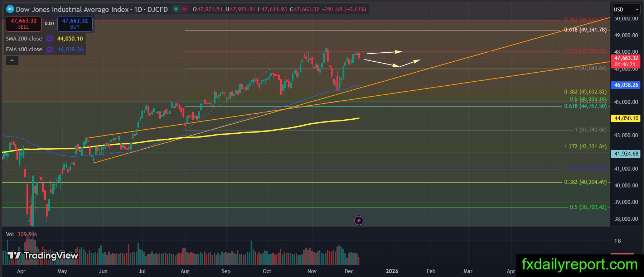Click the Jul label on the time axis
Screen dimensions: 644x277
pos(142,271)
